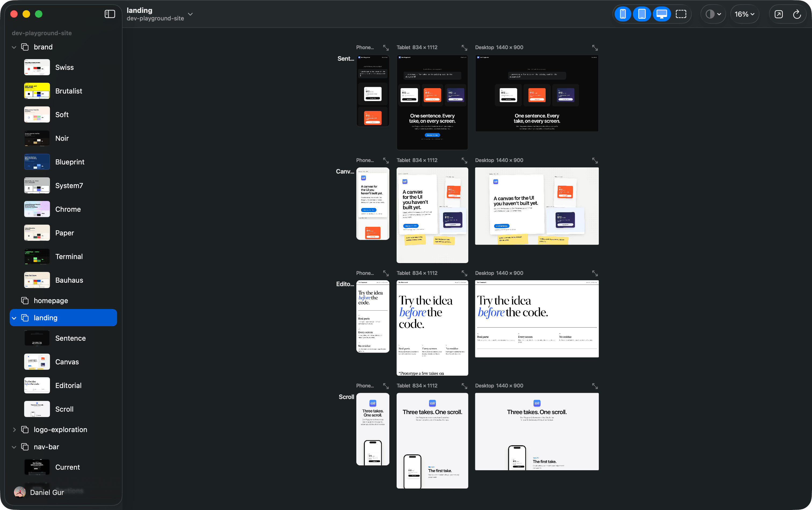Open the appearance mode dropdown
Screen dimensions: 812x510
point(713,14)
